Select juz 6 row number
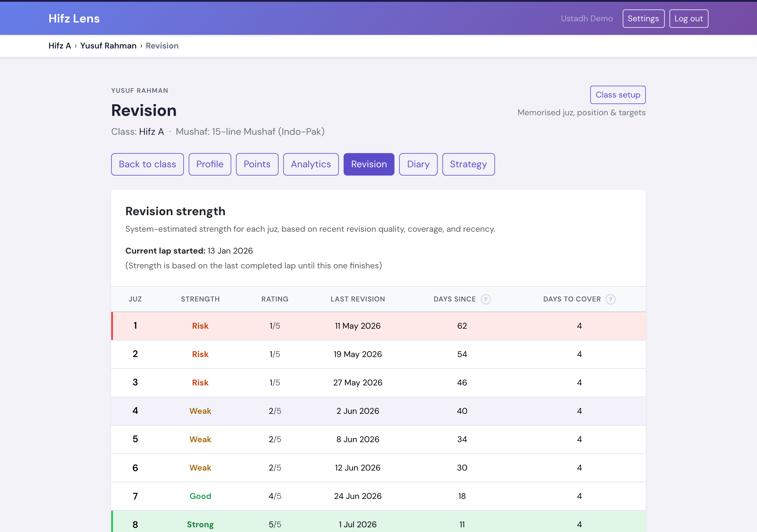757x532 pixels. pos(135,468)
